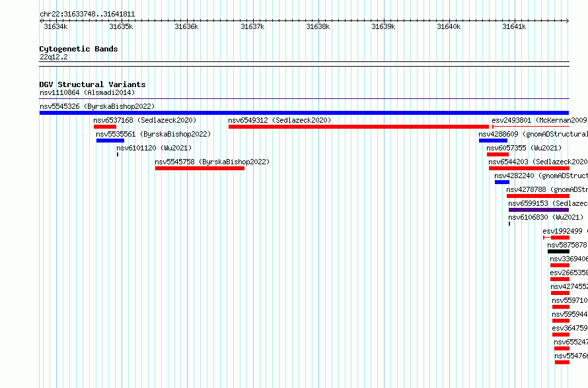Select the red bar under esv2665358
Viewport: 588px width, 388px height.
point(560,279)
